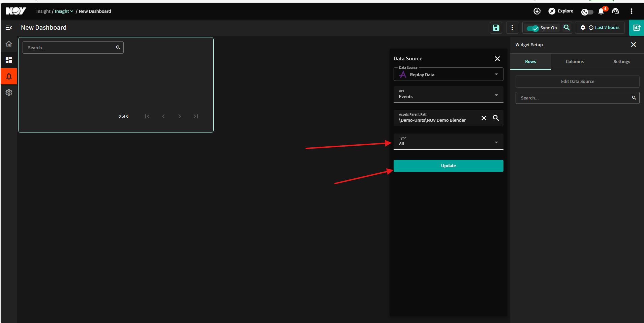Click 0 of 0 pagination text
Screen dimensions: 644x323
pyautogui.click(x=123, y=116)
